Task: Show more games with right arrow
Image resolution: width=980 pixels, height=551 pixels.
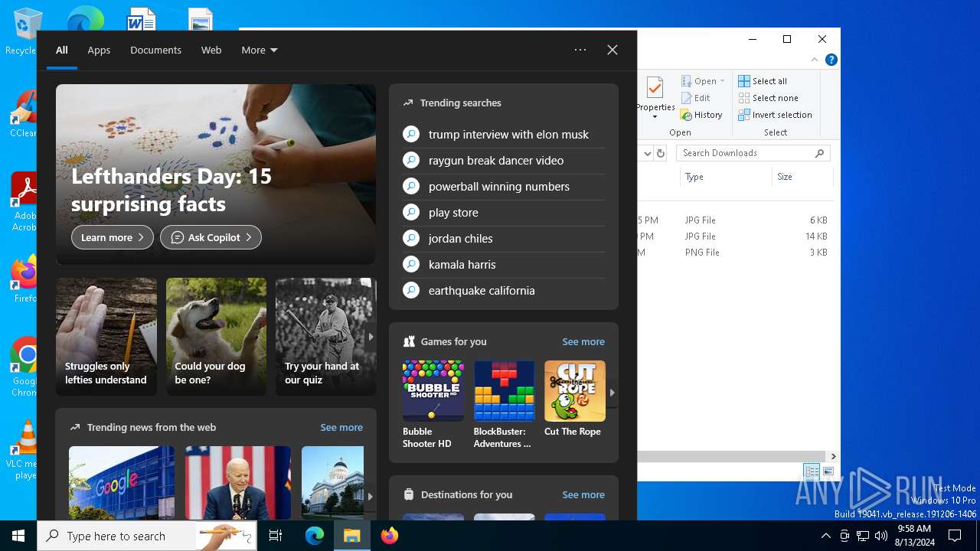Action: pyautogui.click(x=612, y=392)
